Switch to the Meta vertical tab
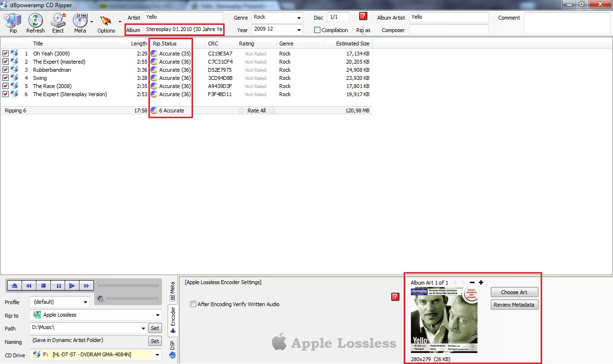The height and width of the screenshot is (364, 613). (x=172, y=290)
